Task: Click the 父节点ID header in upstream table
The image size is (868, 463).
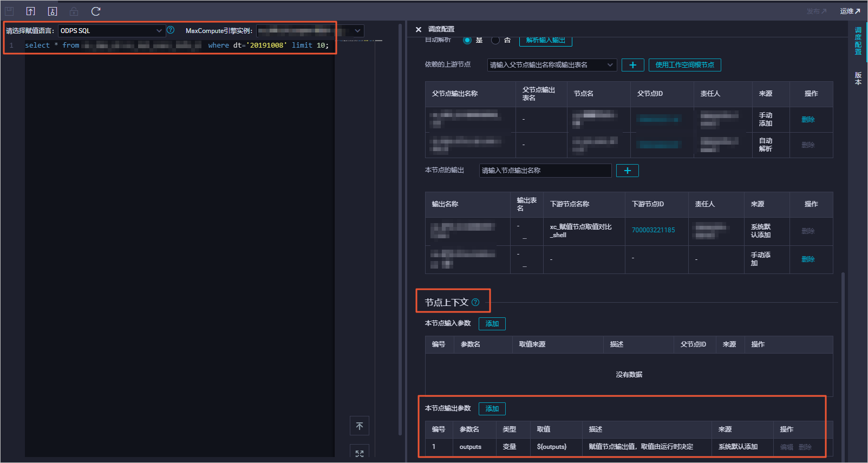Action: (x=650, y=94)
